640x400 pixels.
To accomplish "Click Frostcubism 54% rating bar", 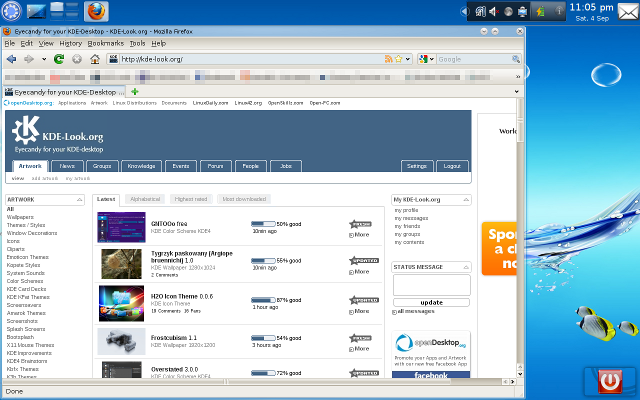I will pos(263,338).
